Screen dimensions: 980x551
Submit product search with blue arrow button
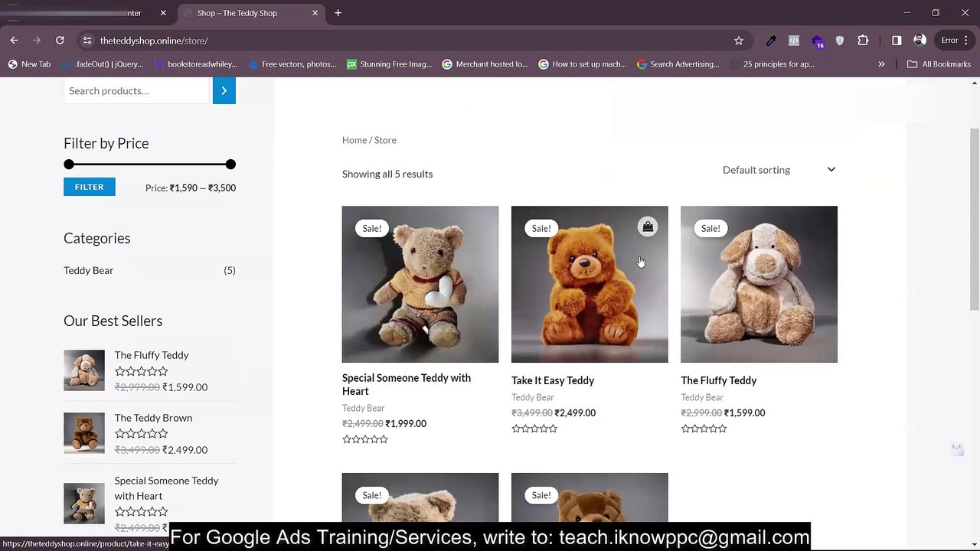[224, 90]
